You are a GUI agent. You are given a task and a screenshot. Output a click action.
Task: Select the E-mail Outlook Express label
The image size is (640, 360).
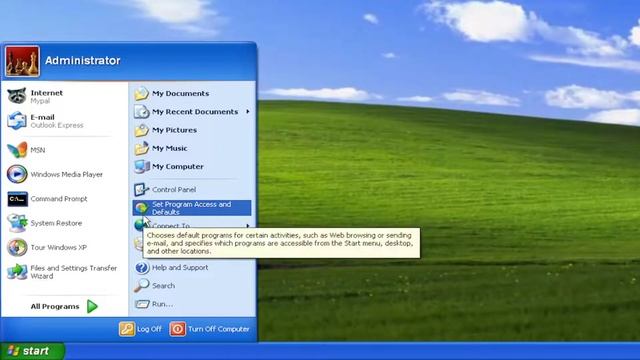point(57,121)
